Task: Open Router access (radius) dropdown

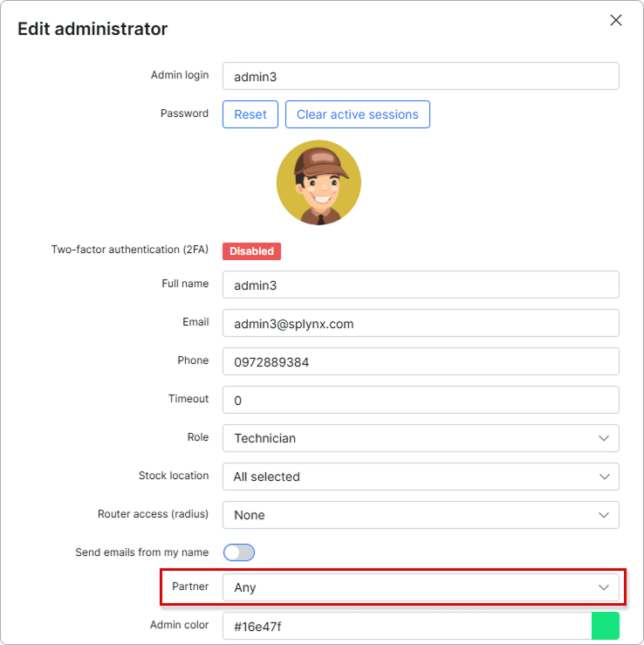Action: coord(420,515)
